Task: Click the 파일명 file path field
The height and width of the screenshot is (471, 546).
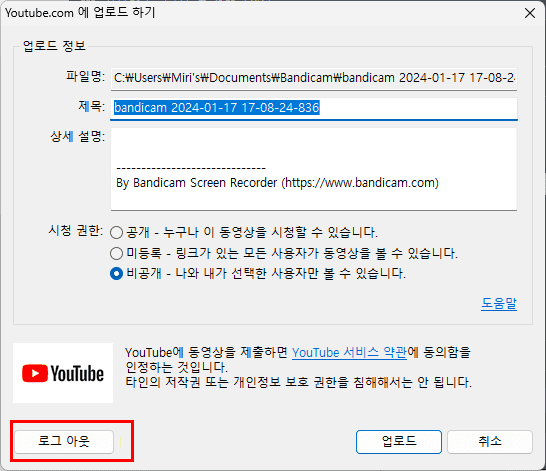Action: pyautogui.click(x=314, y=78)
